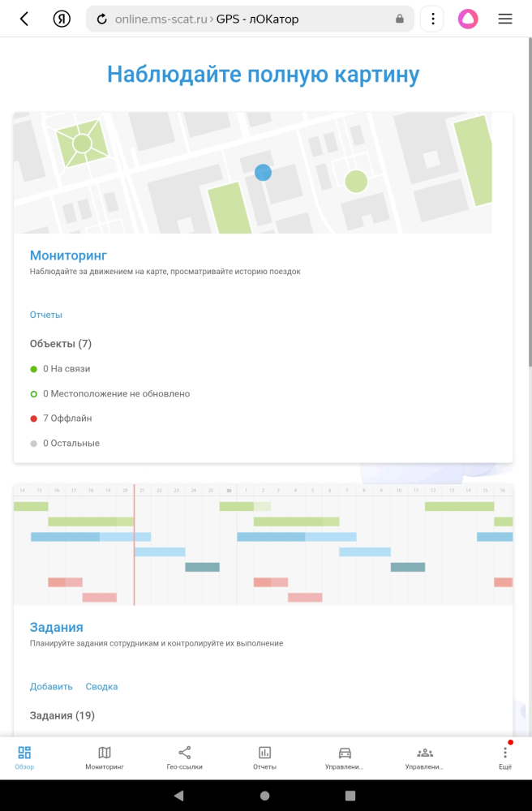Open Отчеты tab in bottom bar
Image resolution: width=532 pixels, height=811 pixels.
(x=264, y=757)
